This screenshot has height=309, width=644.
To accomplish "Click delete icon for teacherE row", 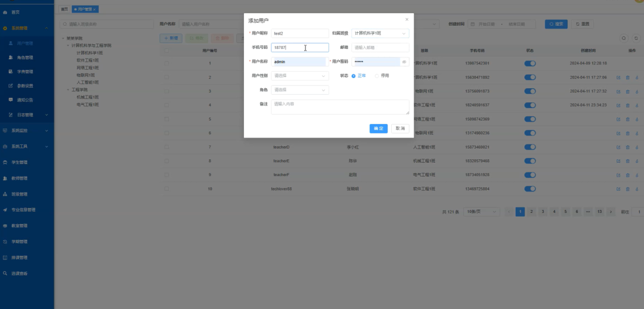I will (627, 161).
